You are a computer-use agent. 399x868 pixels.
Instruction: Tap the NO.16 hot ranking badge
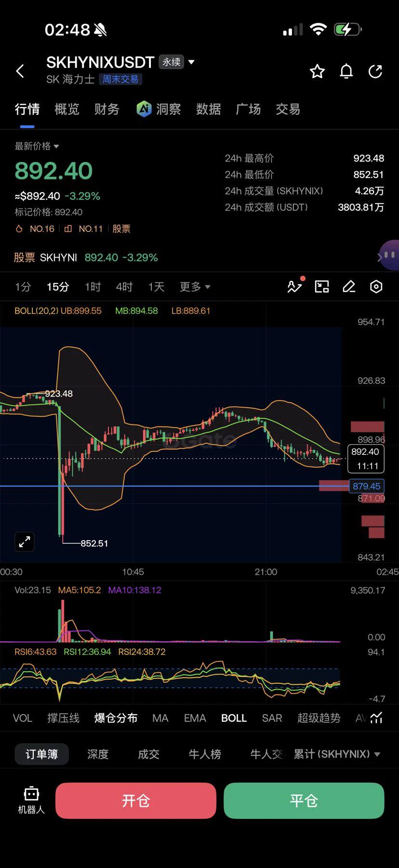pyautogui.click(x=35, y=229)
